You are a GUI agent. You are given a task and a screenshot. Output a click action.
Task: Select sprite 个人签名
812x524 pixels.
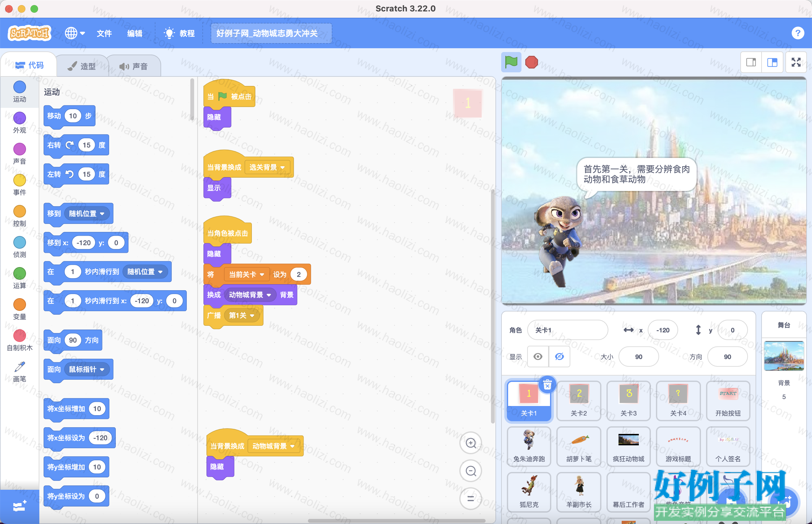click(728, 446)
